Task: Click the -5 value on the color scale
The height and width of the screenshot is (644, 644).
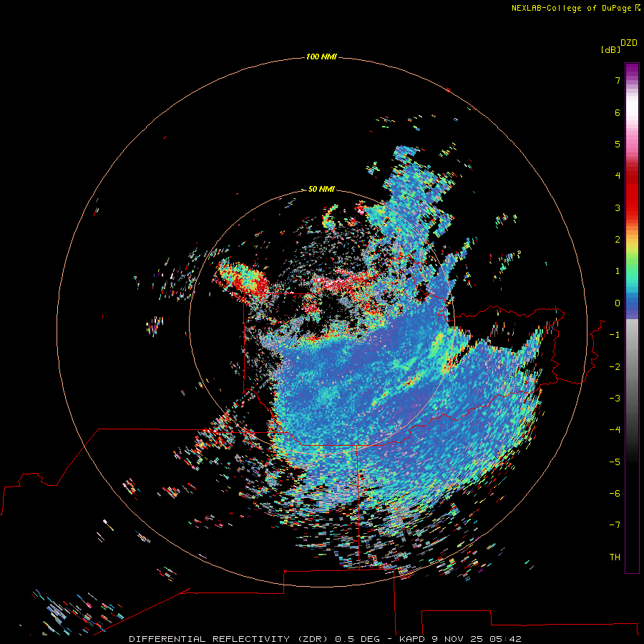Action: point(615,462)
